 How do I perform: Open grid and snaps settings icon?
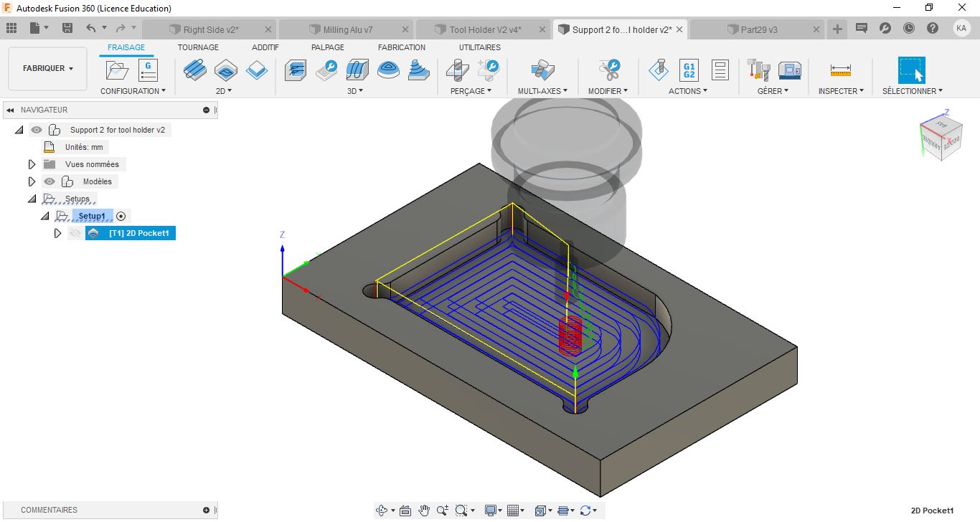click(x=514, y=511)
